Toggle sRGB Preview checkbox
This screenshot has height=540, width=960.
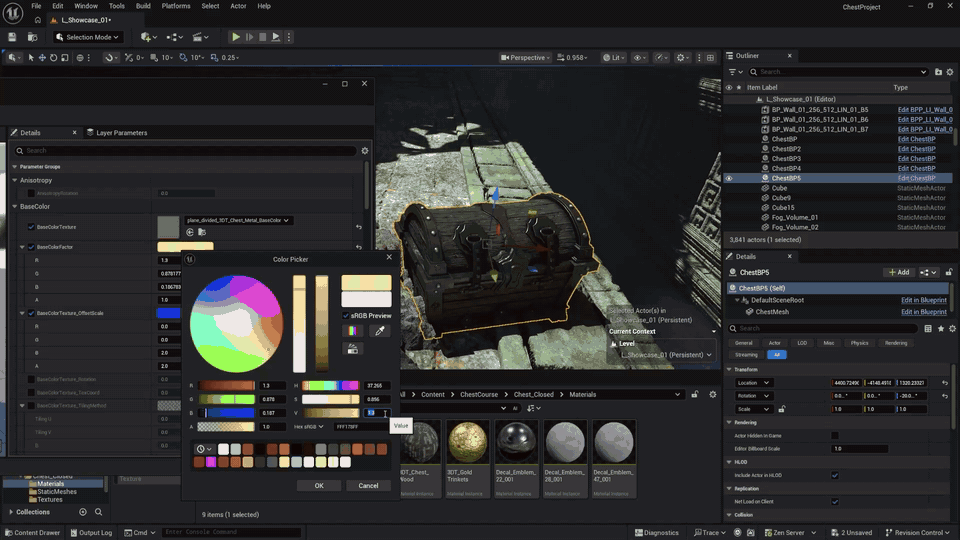pyautogui.click(x=346, y=316)
